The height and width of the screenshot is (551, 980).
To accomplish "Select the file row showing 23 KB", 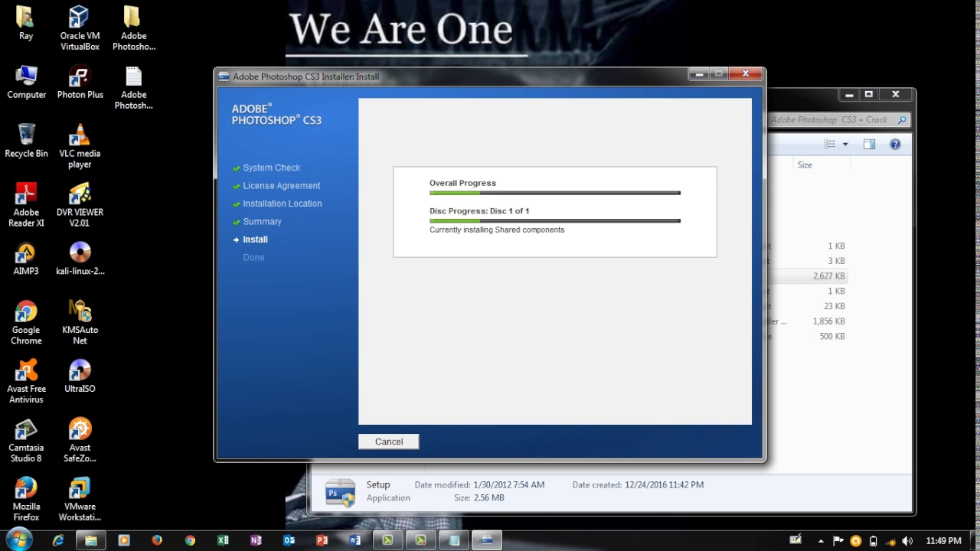I will click(808, 306).
